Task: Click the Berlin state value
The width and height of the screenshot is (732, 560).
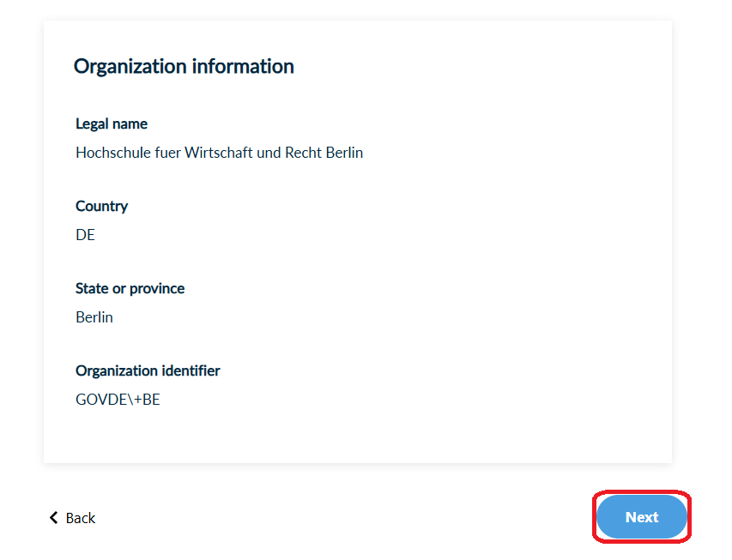Action: pos(94,317)
